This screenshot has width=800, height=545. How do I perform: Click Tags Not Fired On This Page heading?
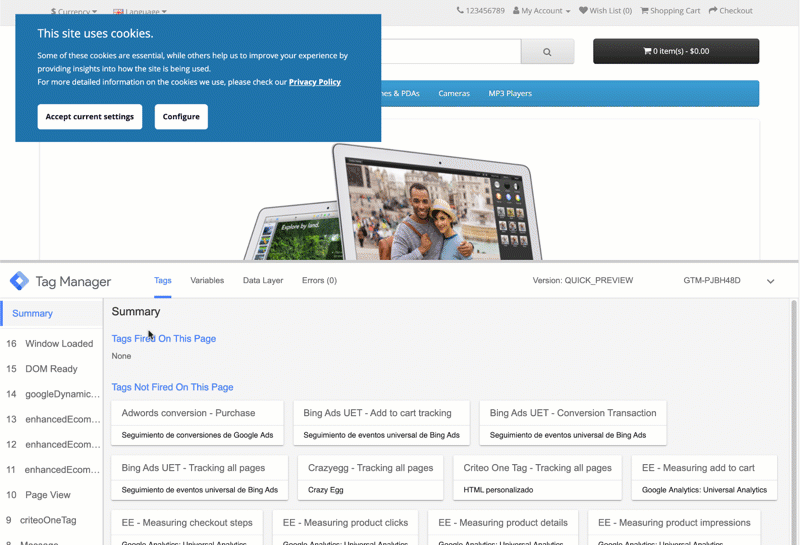pyautogui.click(x=172, y=387)
